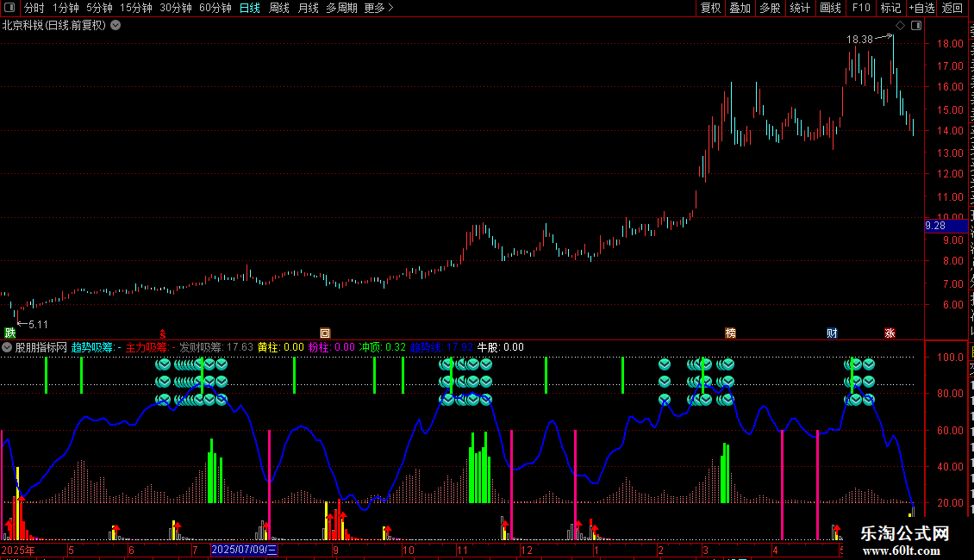The image size is (974, 560).
Task: Switch to 周线 weekly chart
Action: (x=279, y=8)
